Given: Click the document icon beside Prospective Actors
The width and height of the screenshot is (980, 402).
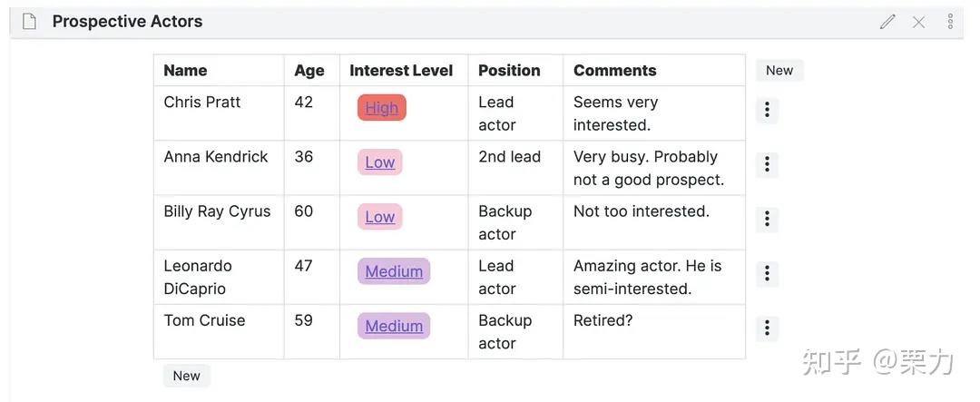Looking at the screenshot, I should 29,22.
